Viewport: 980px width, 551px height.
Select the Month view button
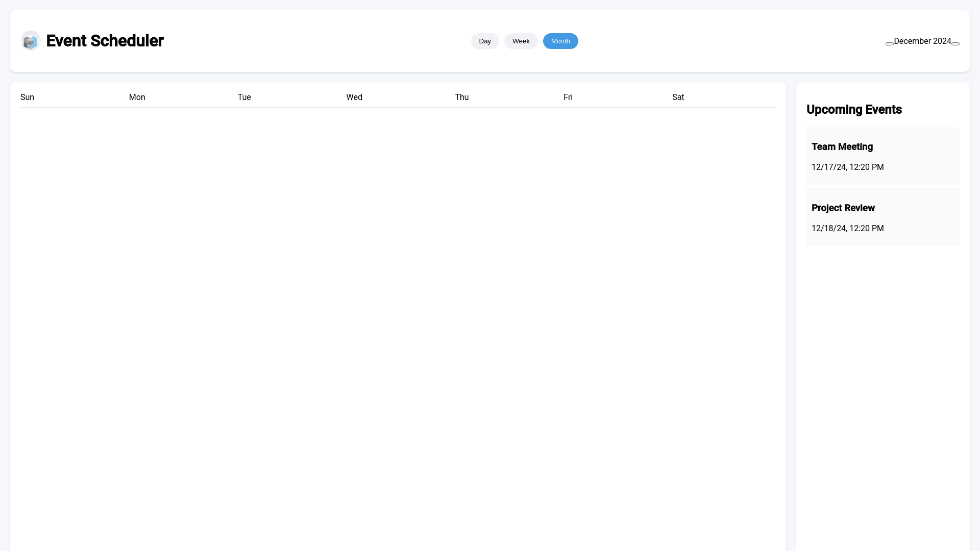(560, 41)
